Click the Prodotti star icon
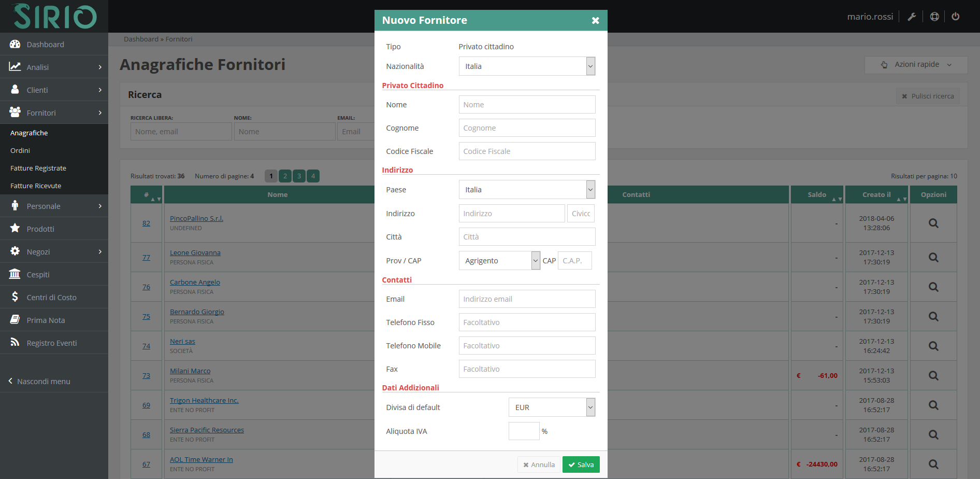This screenshot has width=980, height=479. tap(15, 229)
